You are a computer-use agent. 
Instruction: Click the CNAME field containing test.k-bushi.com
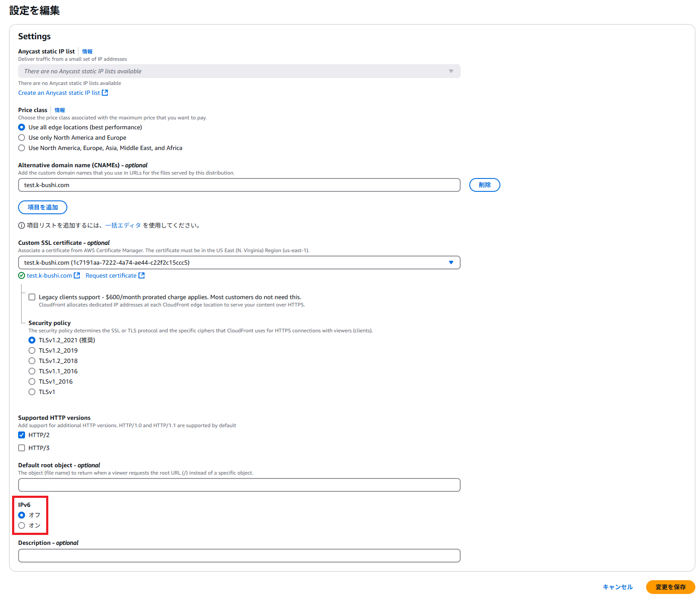point(239,185)
